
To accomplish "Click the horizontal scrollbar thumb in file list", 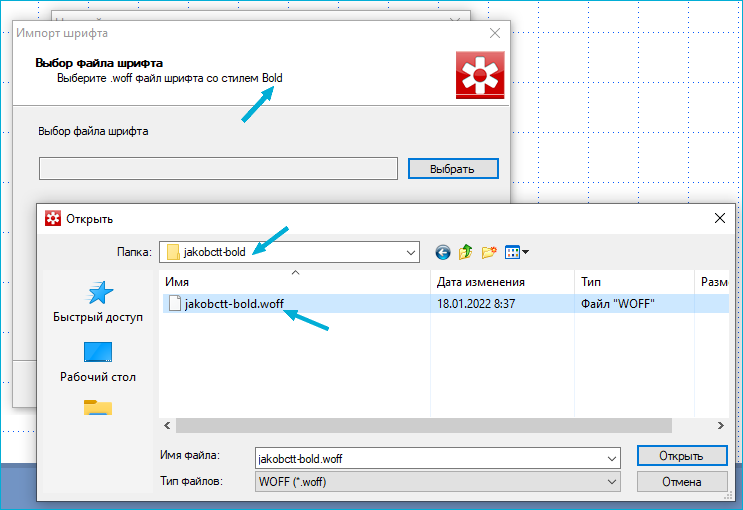I will pyautogui.click(x=424, y=426).
